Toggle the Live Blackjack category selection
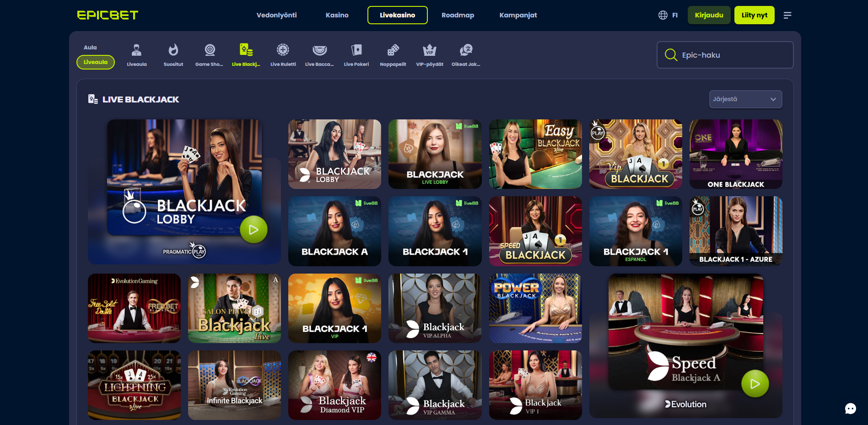Viewport: 868px width, 425px height. (x=246, y=50)
